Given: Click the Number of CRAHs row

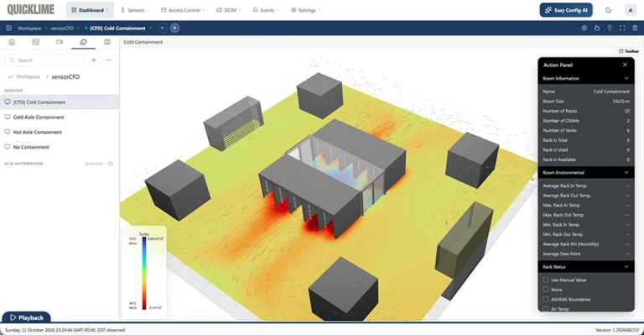Looking at the screenshot, I should [585, 121].
